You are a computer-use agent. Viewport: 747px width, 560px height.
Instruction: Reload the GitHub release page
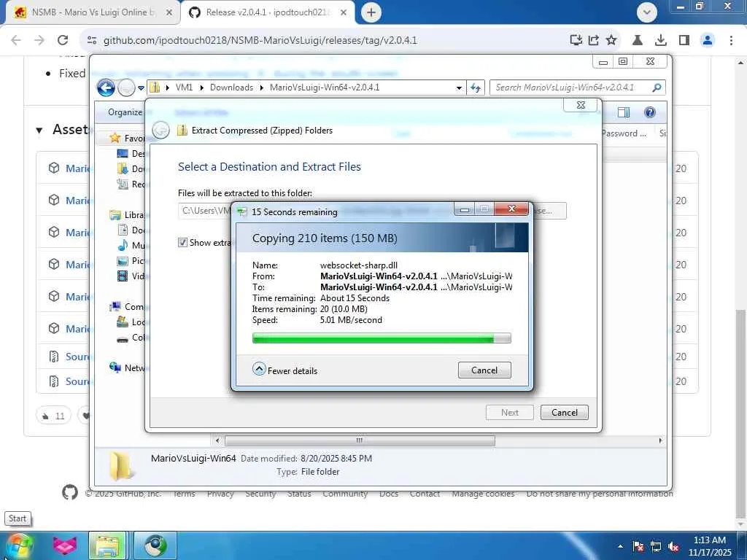tap(63, 40)
